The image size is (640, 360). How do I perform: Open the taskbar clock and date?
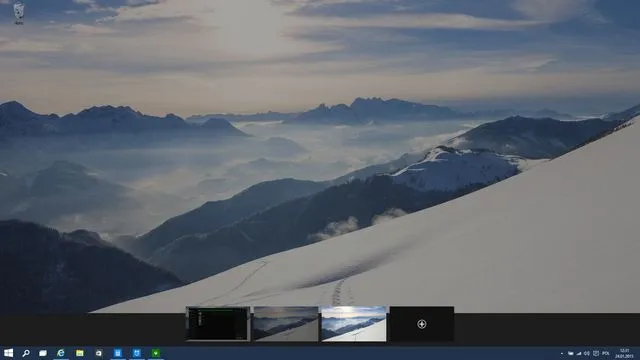coord(624,353)
